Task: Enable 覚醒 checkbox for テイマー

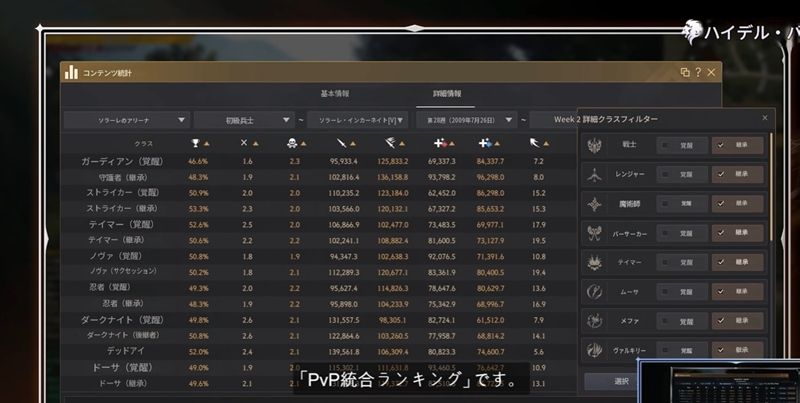Action: click(664, 262)
